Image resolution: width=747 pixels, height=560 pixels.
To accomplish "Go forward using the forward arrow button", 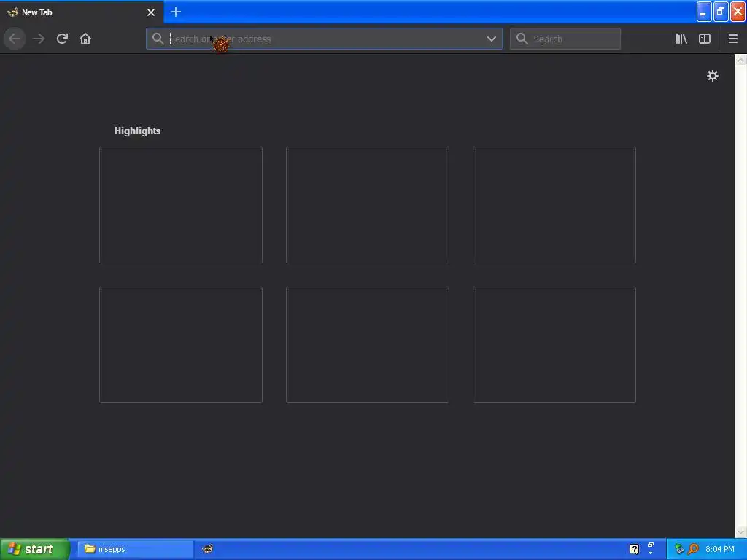I will [x=39, y=39].
